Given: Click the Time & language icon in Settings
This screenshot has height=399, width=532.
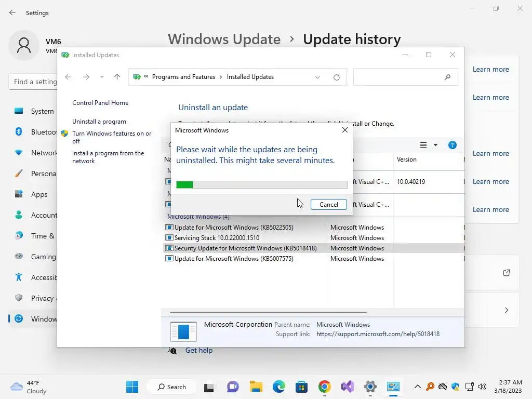Looking at the screenshot, I should (x=19, y=235).
